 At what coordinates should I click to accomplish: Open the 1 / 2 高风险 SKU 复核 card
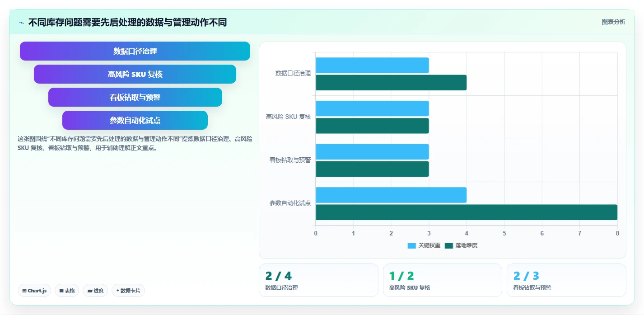[443, 280]
